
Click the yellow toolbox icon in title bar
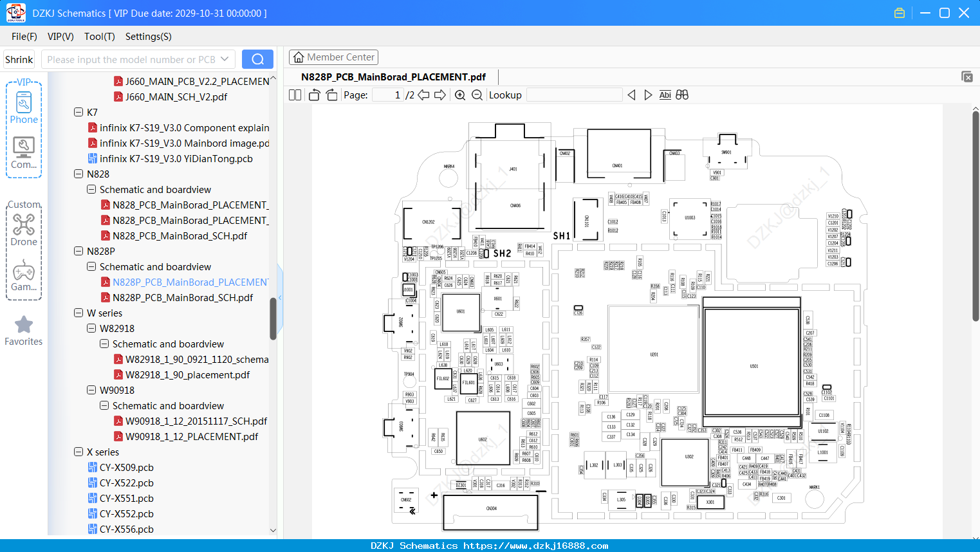click(900, 13)
